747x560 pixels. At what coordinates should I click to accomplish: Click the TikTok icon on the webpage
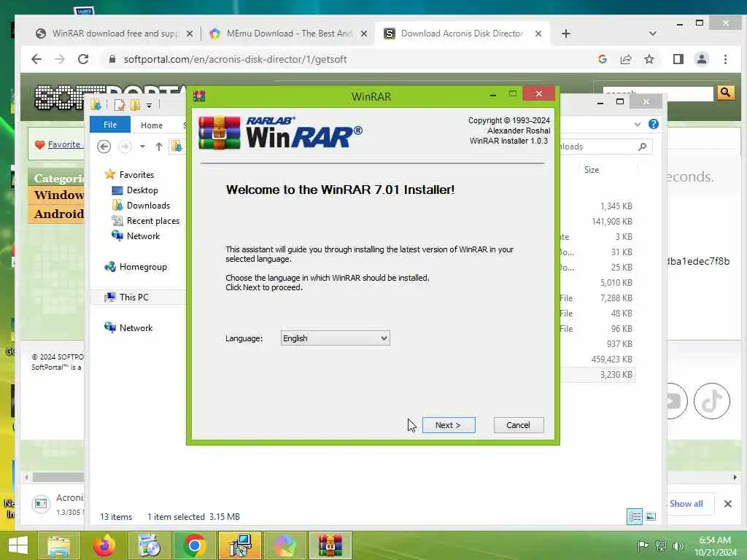(x=712, y=401)
